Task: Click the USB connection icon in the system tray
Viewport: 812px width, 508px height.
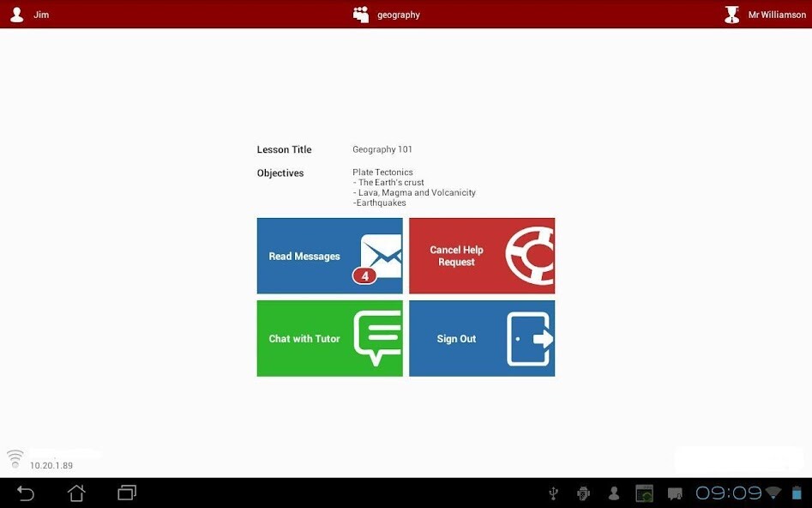Action: [553, 493]
